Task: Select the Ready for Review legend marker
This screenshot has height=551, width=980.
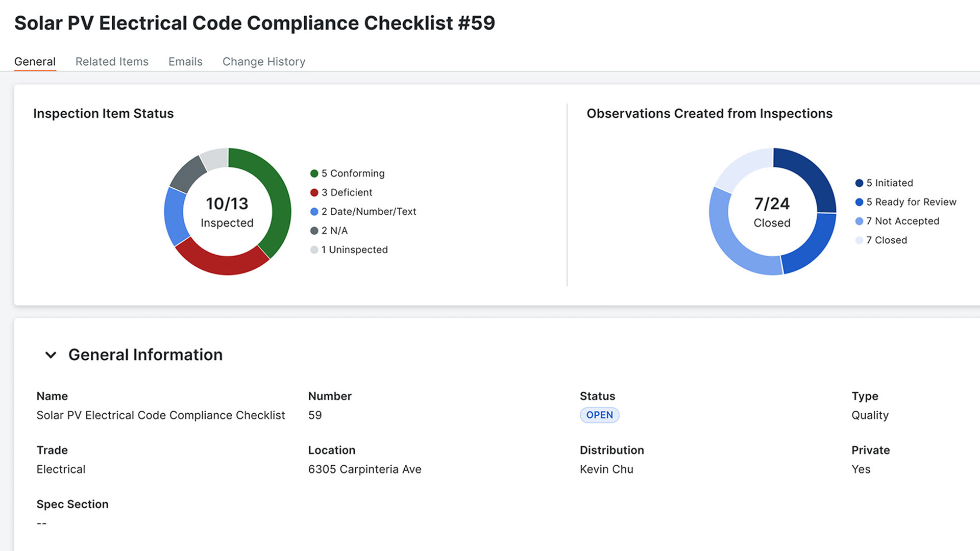Action: click(x=859, y=202)
